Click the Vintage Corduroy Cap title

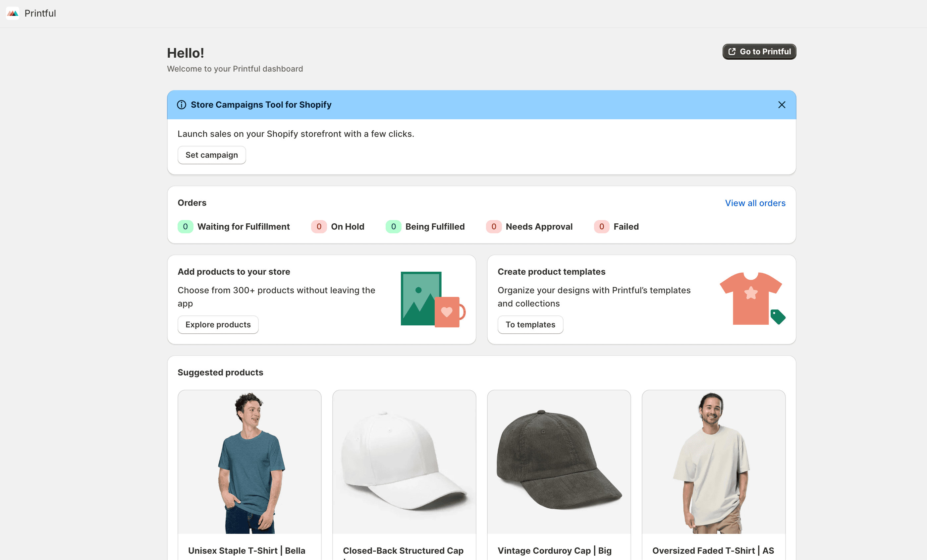tap(555, 551)
